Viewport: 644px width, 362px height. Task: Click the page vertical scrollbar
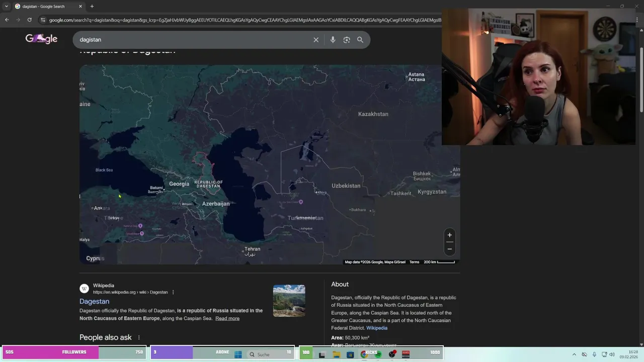tap(641, 80)
